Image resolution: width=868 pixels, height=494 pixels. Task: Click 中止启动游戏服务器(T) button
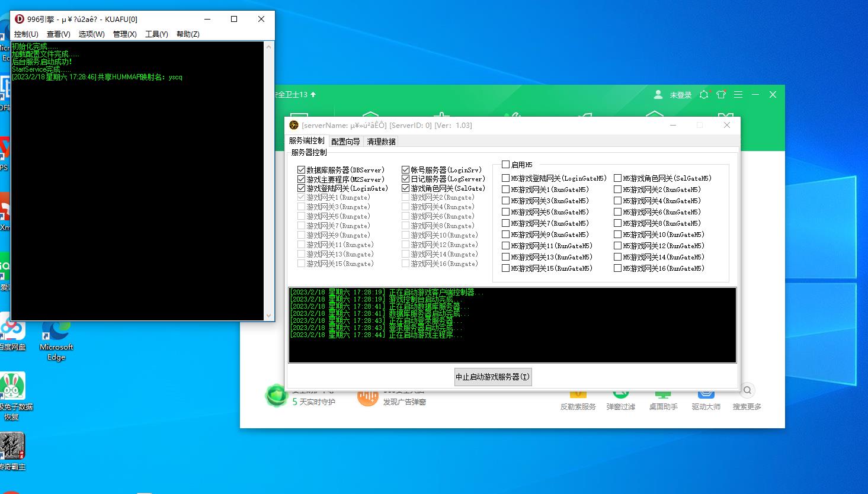tap(493, 377)
